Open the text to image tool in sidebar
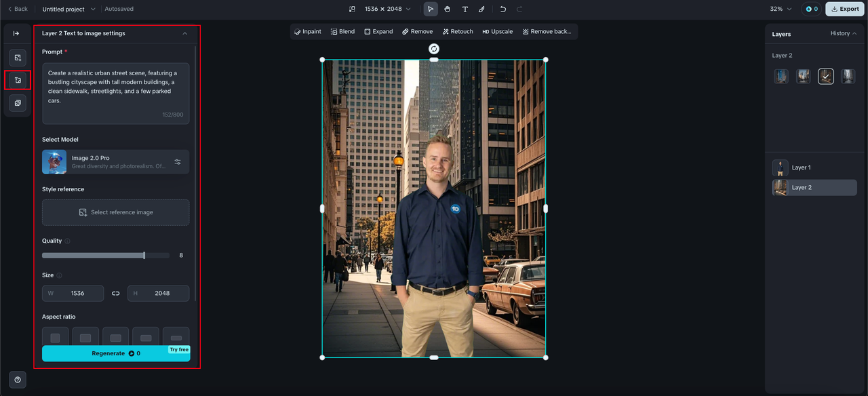868x396 pixels. click(x=18, y=80)
